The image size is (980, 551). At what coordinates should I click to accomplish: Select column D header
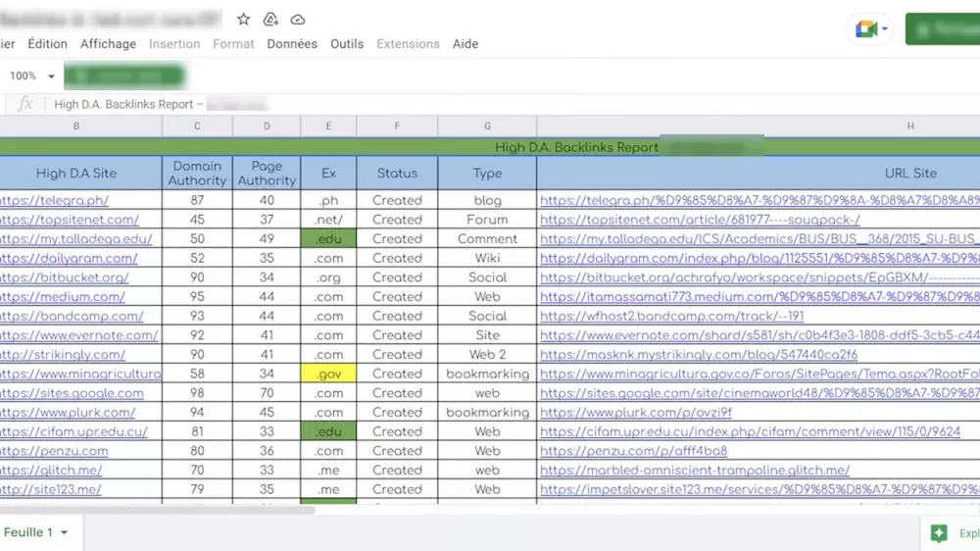[x=267, y=125]
